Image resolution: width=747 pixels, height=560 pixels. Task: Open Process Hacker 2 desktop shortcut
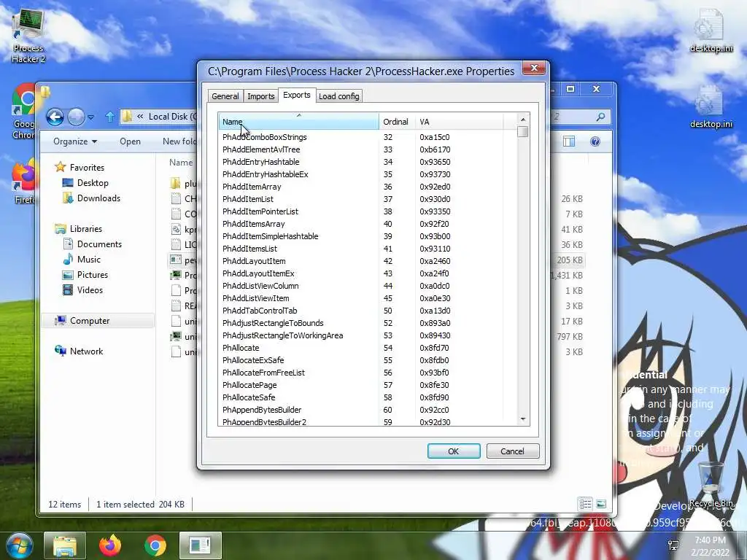pyautogui.click(x=28, y=36)
